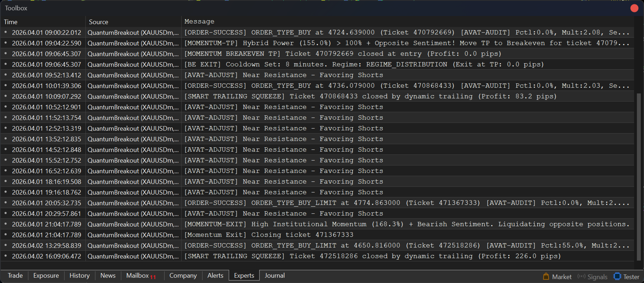Show the History tab

(x=79, y=276)
